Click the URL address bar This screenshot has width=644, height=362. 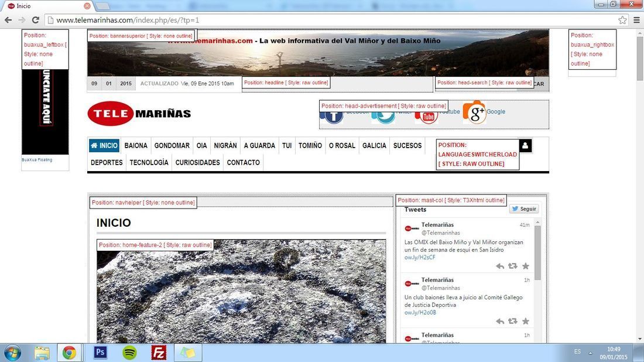tap(328, 20)
